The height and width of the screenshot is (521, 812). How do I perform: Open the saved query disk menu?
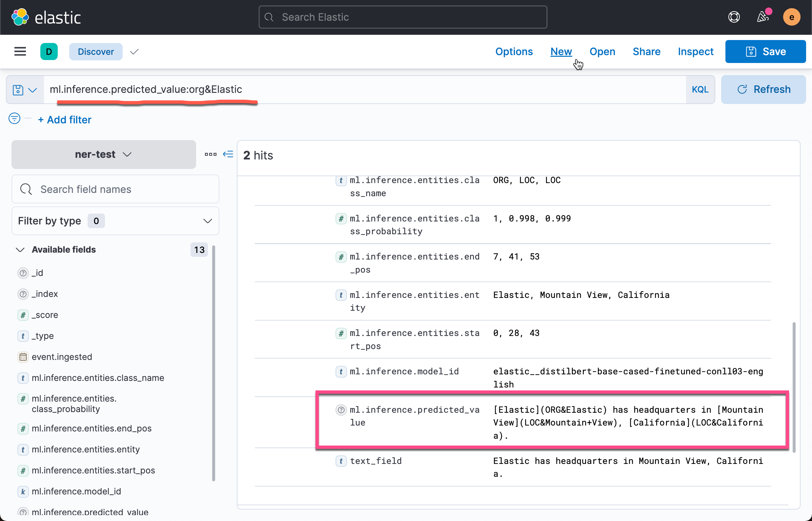[24, 90]
